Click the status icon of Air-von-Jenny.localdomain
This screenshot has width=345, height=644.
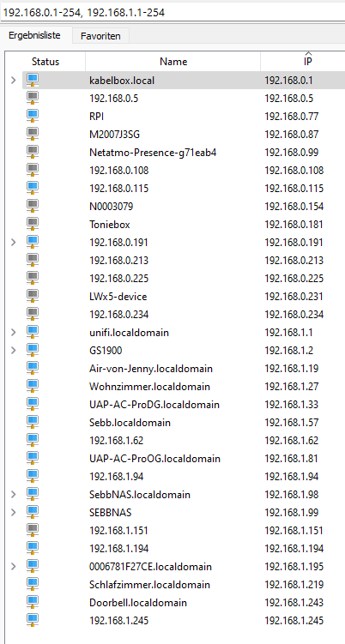click(x=33, y=369)
